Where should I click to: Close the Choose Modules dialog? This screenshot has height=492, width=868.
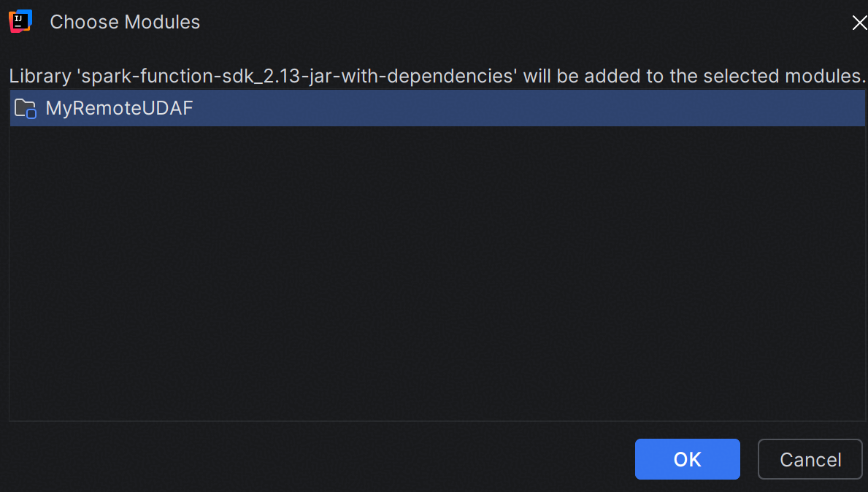pos(859,23)
